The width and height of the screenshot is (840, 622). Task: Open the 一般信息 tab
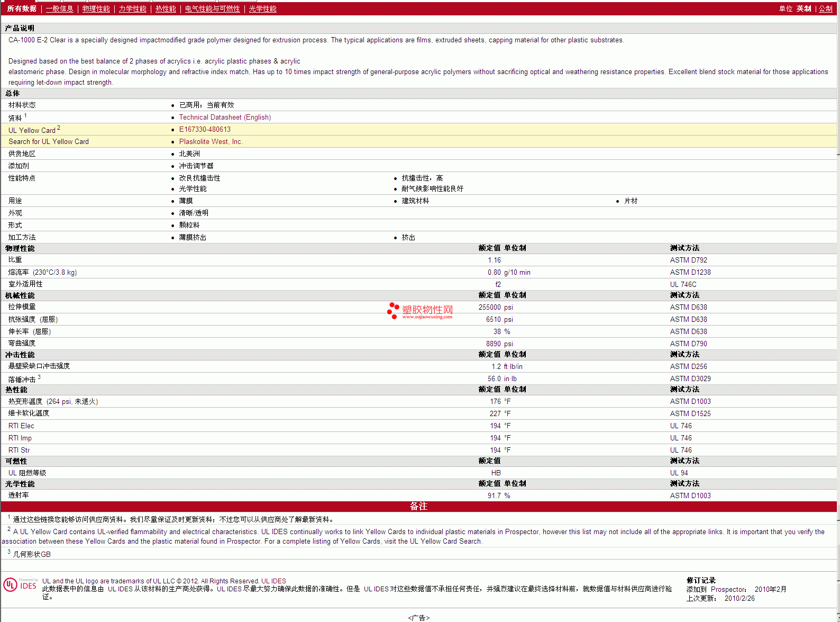click(x=59, y=9)
